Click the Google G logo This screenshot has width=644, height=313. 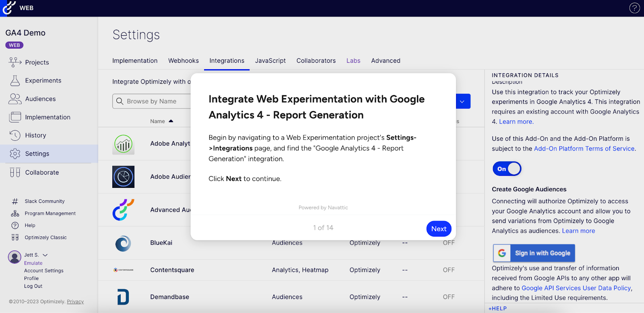coord(502,253)
